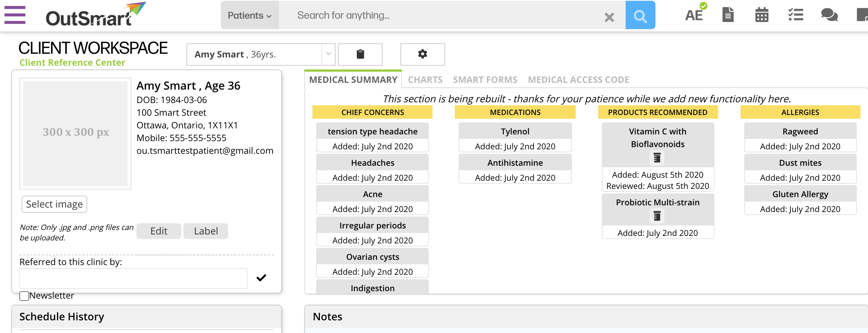Open the documents icon in header
Image resolution: width=868 pixels, height=333 pixels.
[x=728, y=15]
